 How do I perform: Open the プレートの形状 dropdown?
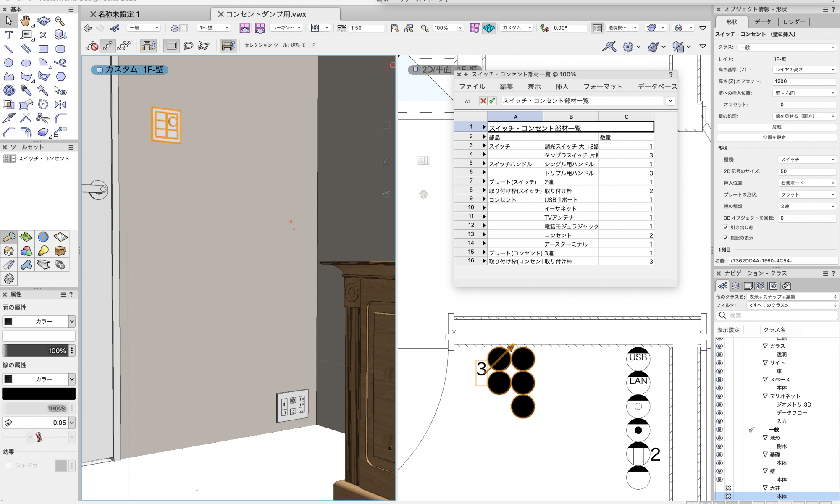807,194
